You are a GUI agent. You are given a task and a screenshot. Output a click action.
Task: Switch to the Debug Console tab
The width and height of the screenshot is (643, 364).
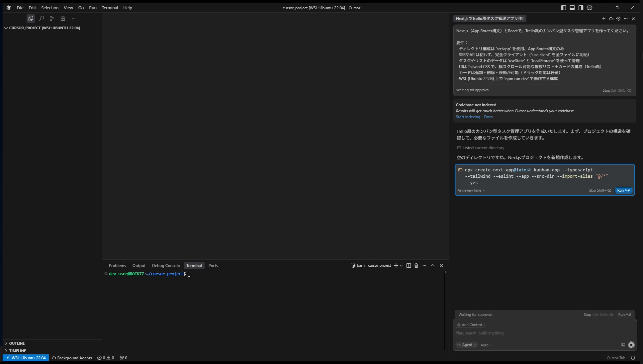166,266
